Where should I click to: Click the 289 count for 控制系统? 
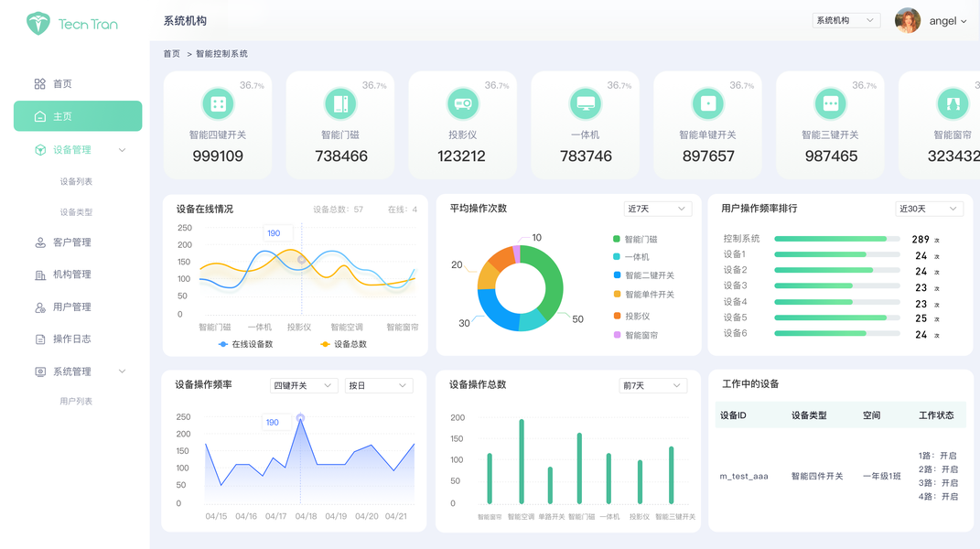click(x=920, y=240)
